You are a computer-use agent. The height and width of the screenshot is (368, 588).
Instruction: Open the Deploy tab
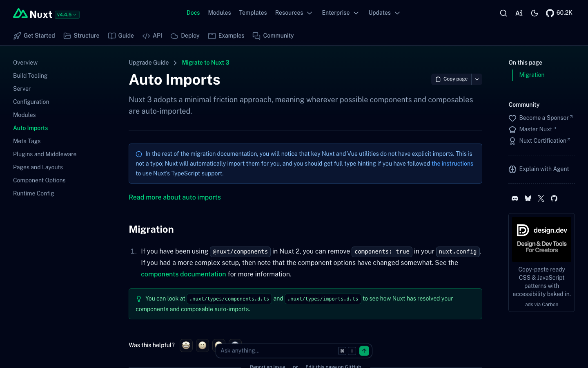click(x=185, y=36)
